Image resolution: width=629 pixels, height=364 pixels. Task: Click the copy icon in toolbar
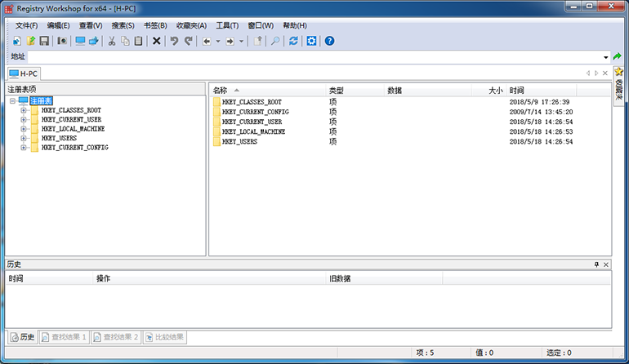125,41
